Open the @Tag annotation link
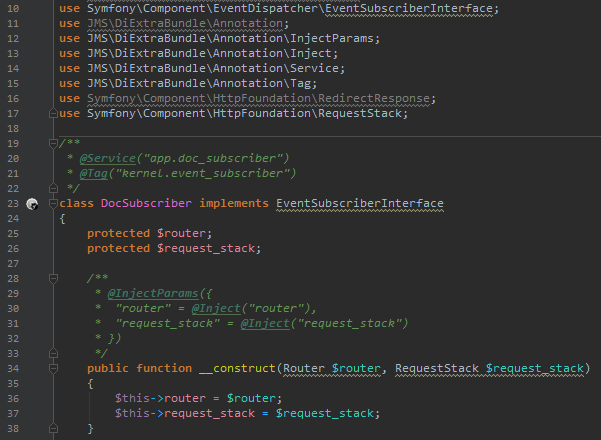Screen dimensions: 601x440 pos(94,173)
